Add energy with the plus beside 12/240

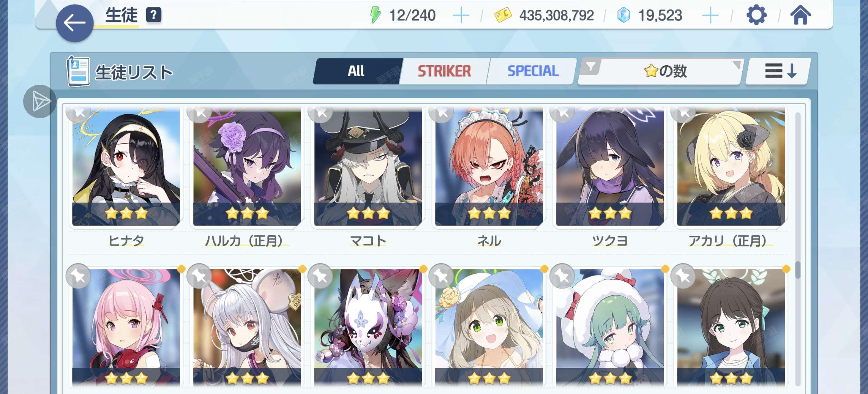[461, 15]
